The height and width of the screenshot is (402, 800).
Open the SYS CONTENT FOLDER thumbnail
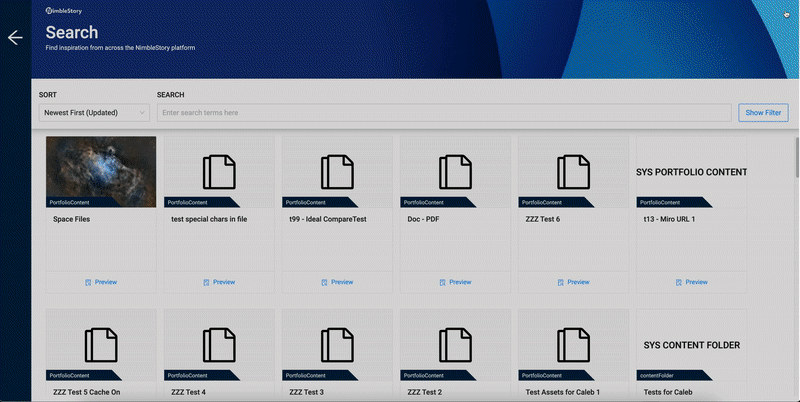(691, 344)
